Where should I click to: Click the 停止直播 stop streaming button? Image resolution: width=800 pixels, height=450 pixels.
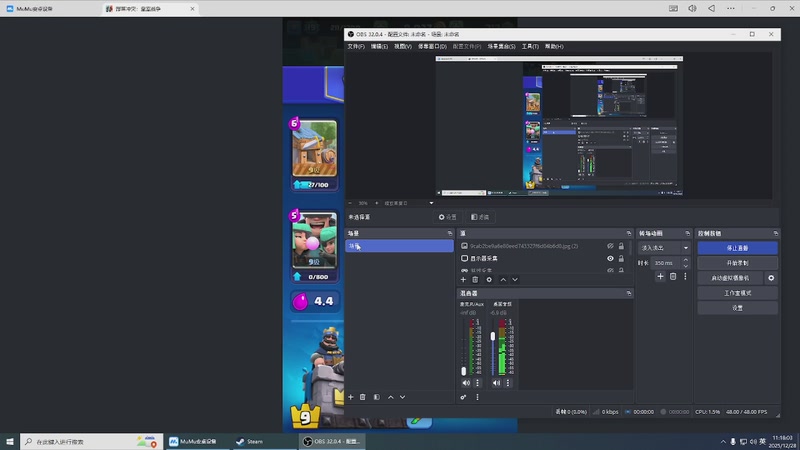[x=737, y=248]
